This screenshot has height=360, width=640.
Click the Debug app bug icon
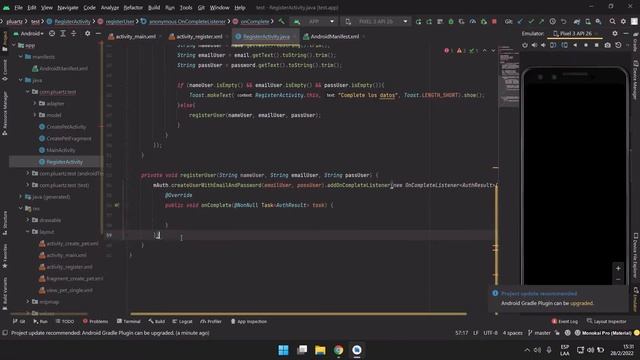click(451, 21)
